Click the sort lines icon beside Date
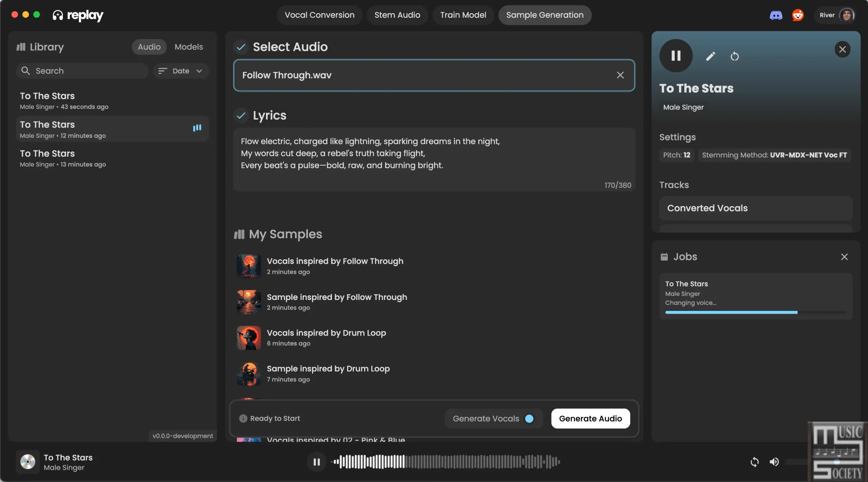The image size is (868, 482). point(163,71)
